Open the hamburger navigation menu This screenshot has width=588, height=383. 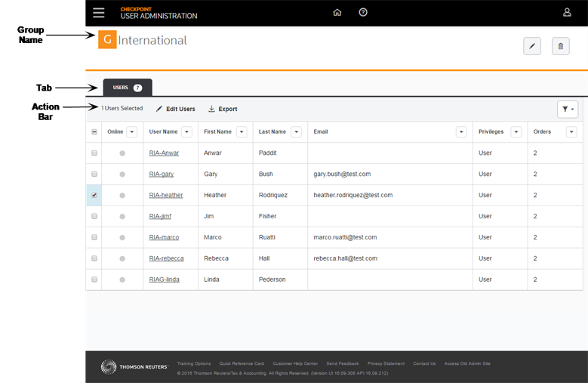[99, 13]
